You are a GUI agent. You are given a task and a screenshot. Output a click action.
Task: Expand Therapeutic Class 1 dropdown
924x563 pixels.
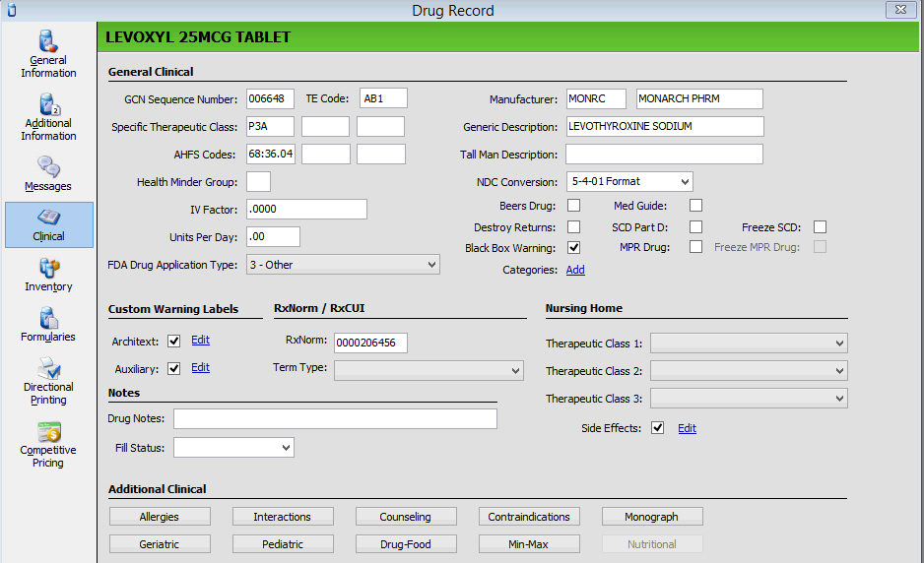pyautogui.click(x=749, y=343)
